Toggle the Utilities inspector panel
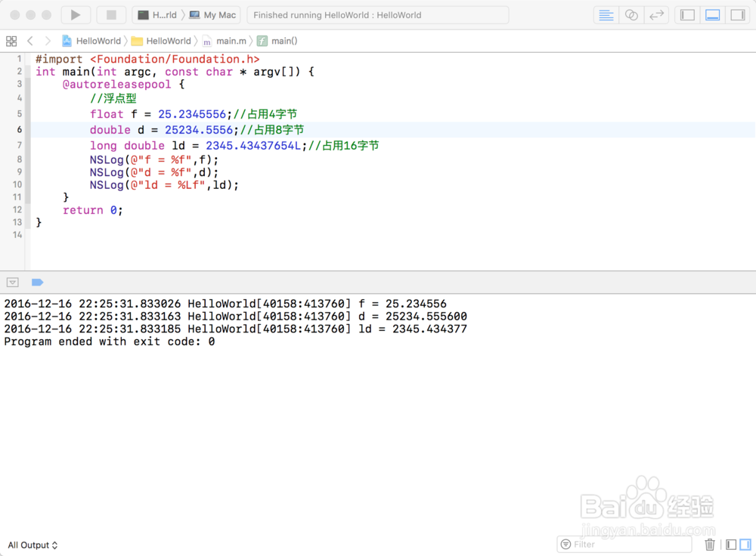Viewport: 756px width, 556px height. coord(738,15)
